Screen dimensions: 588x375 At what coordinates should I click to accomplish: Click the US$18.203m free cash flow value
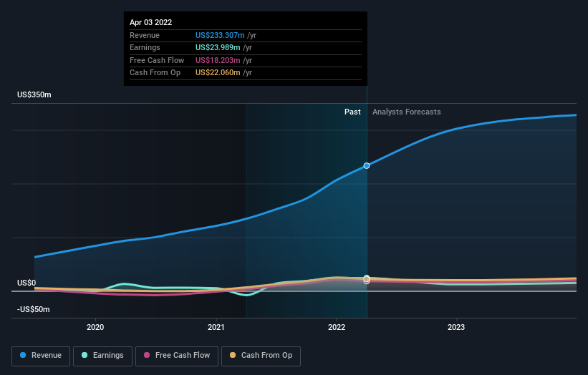pyautogui.click(x=218, y=60)
